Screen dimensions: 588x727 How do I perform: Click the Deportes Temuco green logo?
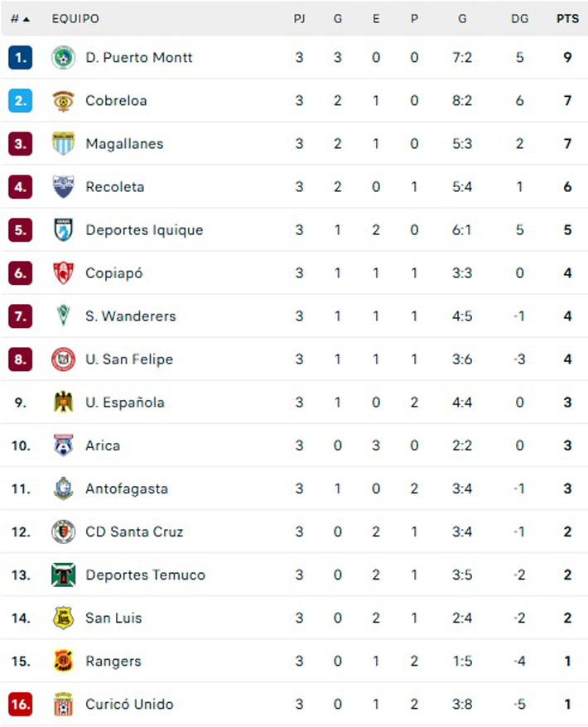(63, 575)
